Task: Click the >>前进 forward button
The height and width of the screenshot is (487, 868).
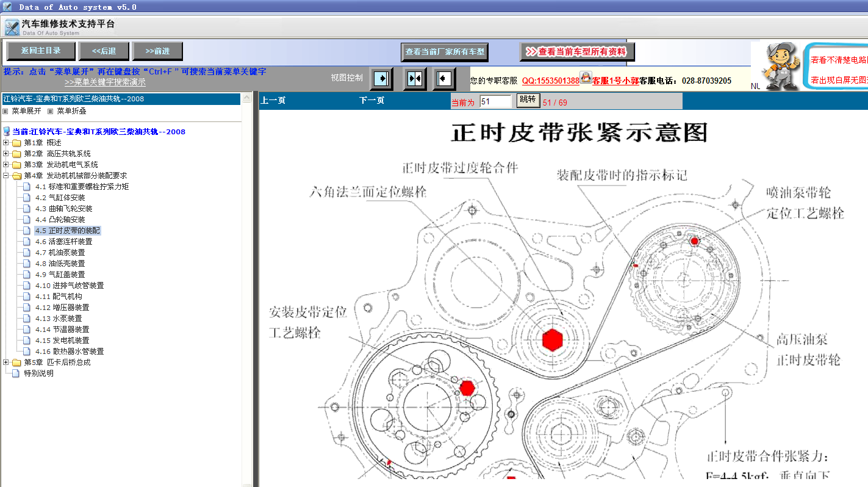Action: coord(157,51)
